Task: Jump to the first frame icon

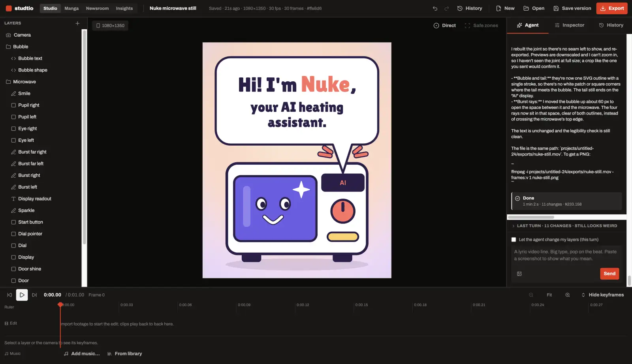Action: (9, 295)
